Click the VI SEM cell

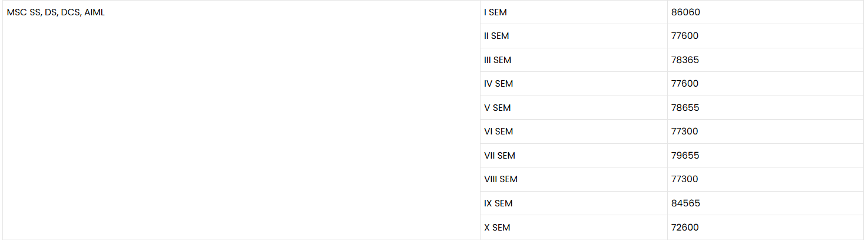[498, 131]
